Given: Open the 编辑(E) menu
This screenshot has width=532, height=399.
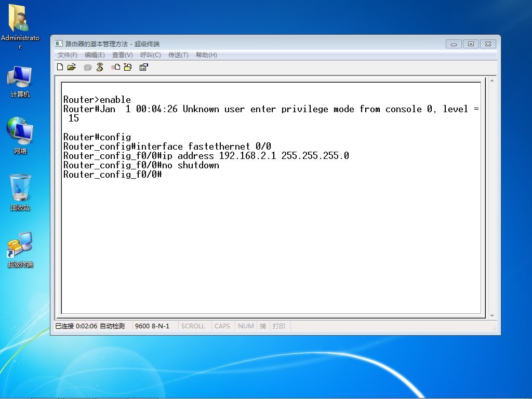Looking at the screenshot, I should (x=95, y=55).
